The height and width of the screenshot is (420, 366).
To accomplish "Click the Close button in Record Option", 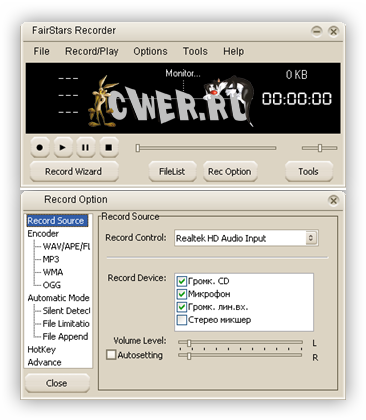I will [57, 383].
